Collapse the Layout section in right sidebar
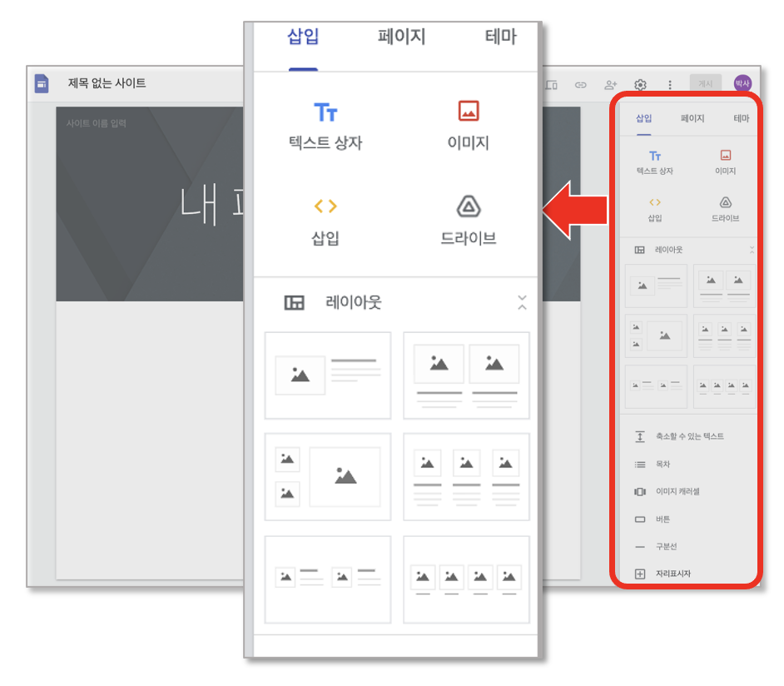 752,250
